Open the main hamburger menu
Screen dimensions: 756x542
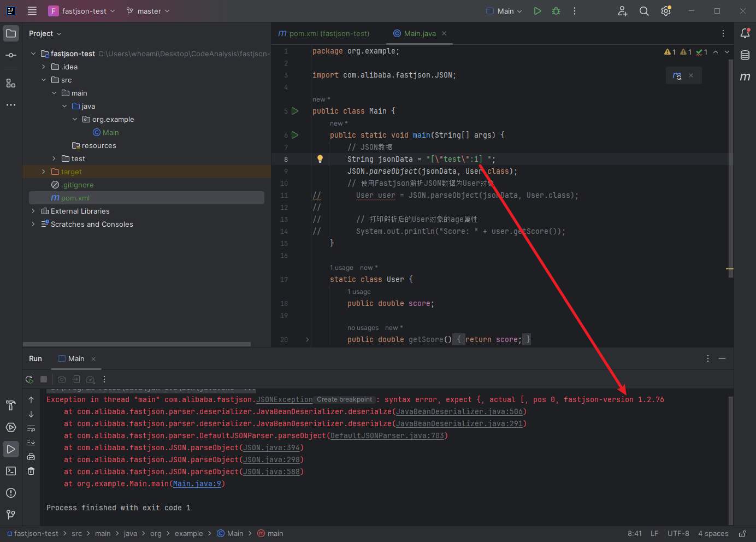click(32, 11)
